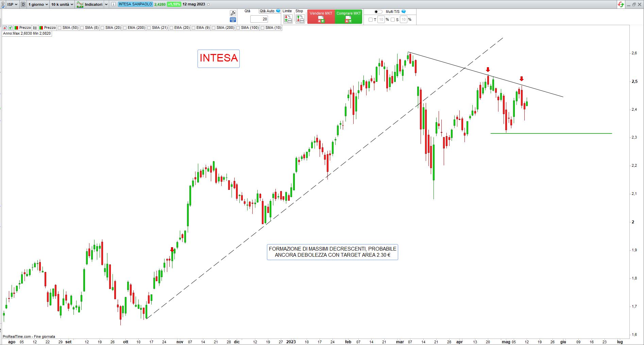Click the blue keyboard icon

[x=233, y=20]
